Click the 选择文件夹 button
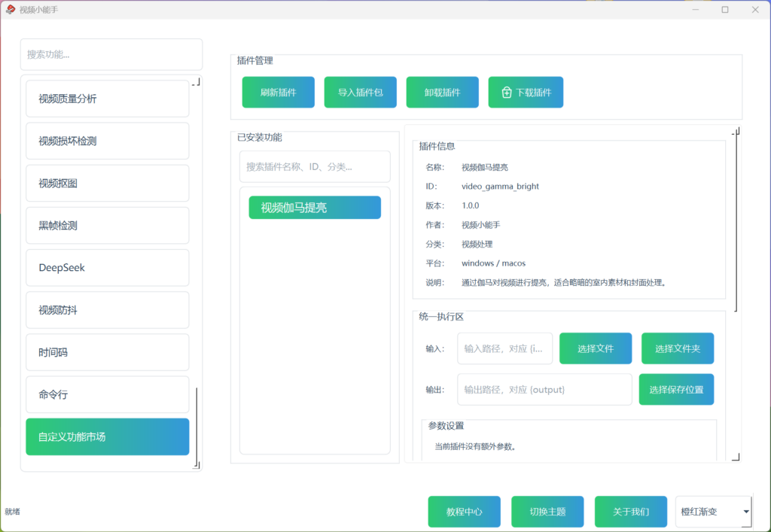Screen dimensions: 771x532 tap(678, 348)
